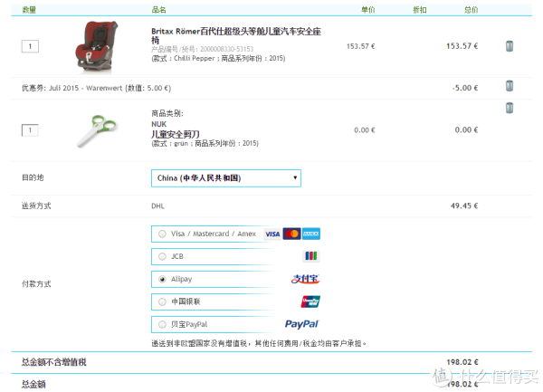Image resolution: width=543 pixels, height=392 pixels.
Task: Choose 中国银联 payment radio button
Action: [x=162, y=301]
